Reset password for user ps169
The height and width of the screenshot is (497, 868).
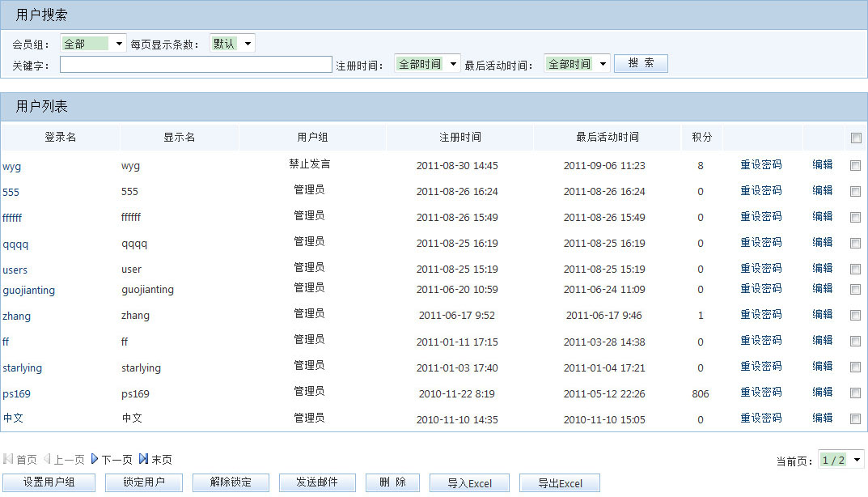[761, 393]
